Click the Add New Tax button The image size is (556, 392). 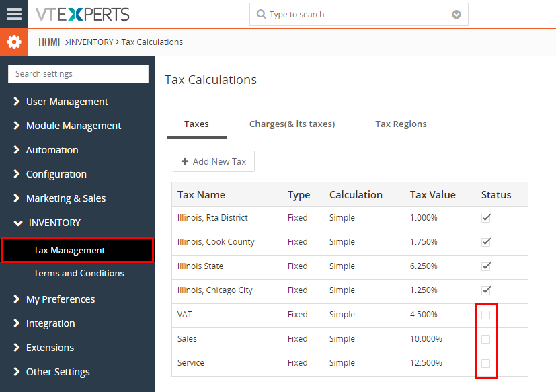pyautogui.click(x=214, y=161)
